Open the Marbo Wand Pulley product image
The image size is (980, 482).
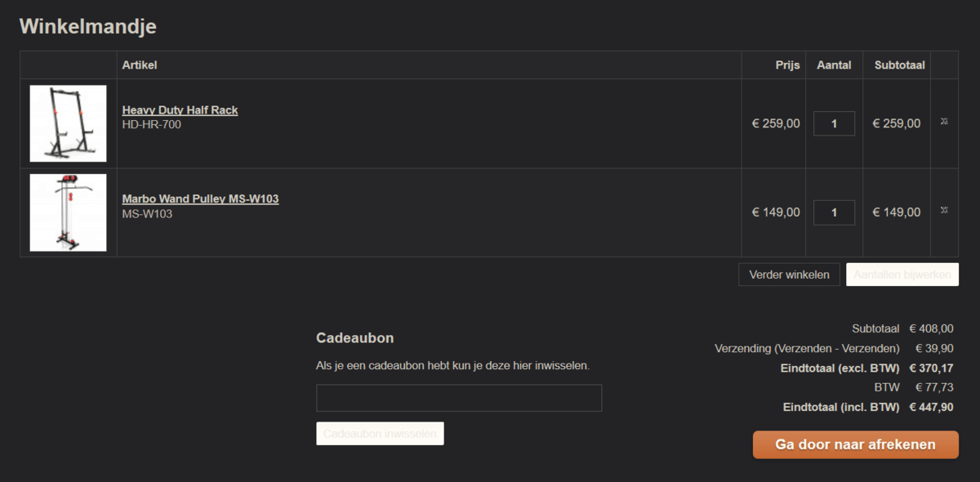pos(68,212)
